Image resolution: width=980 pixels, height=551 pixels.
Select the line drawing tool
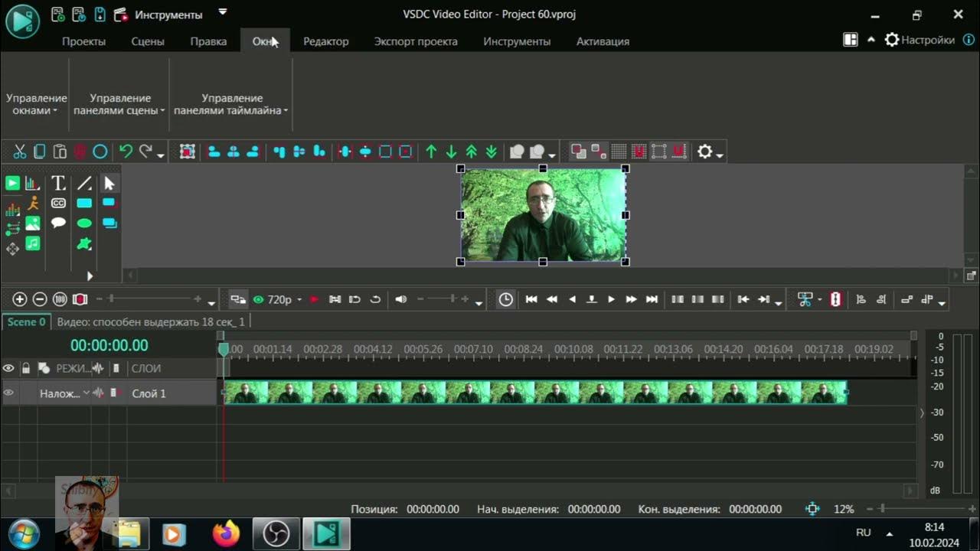click(x=84, y=183)
